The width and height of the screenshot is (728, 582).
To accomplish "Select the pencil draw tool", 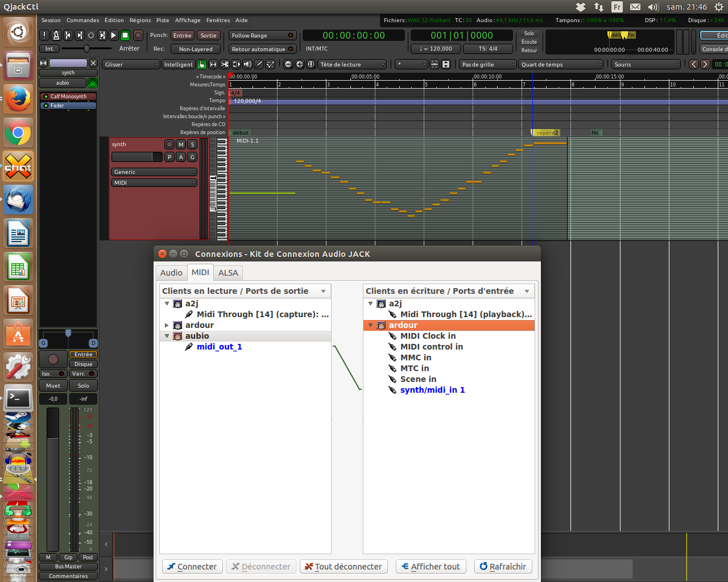I will [x=259, y=64].
